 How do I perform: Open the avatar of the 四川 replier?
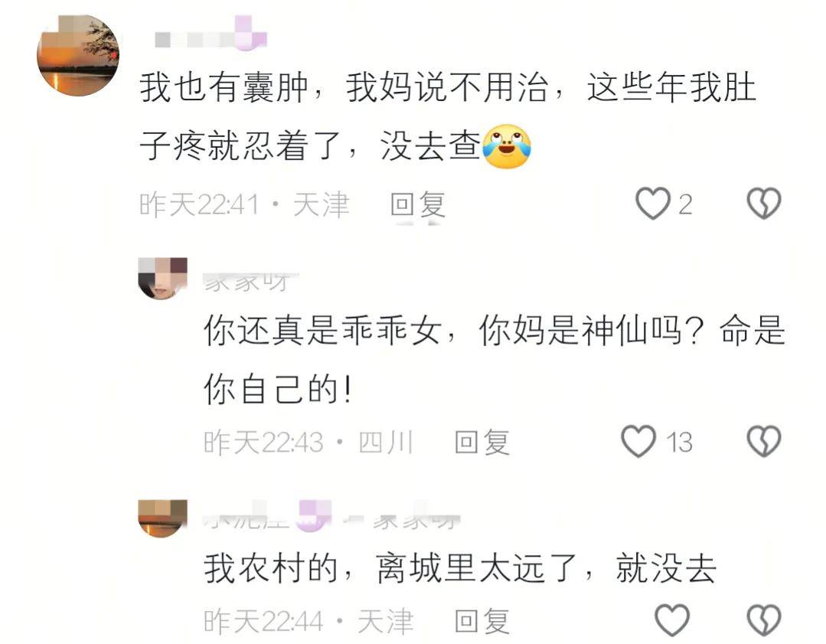163,278
